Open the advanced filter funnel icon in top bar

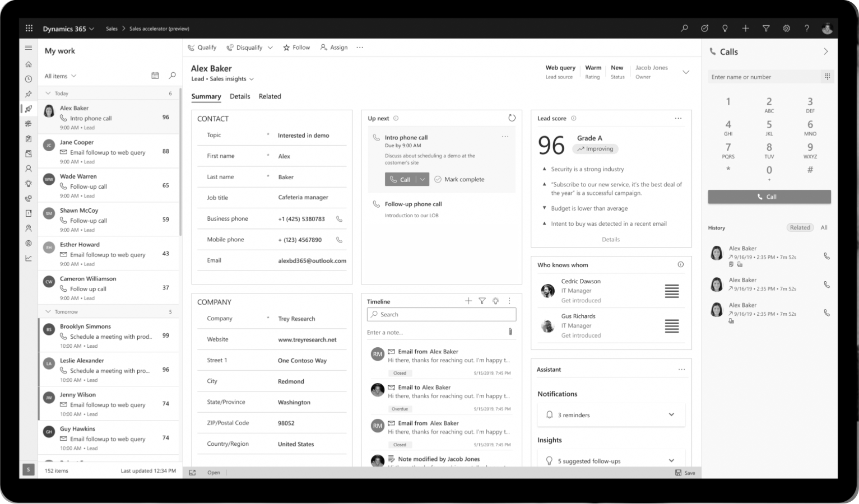click(x=766, y=29)
